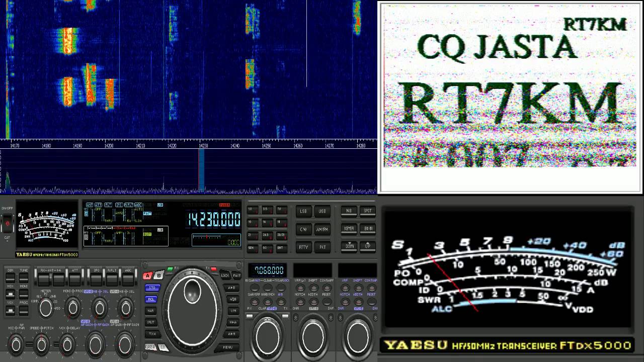644x362 pixels.
Task: Toggle the MOX switch
Action: [x=10, y=295]
